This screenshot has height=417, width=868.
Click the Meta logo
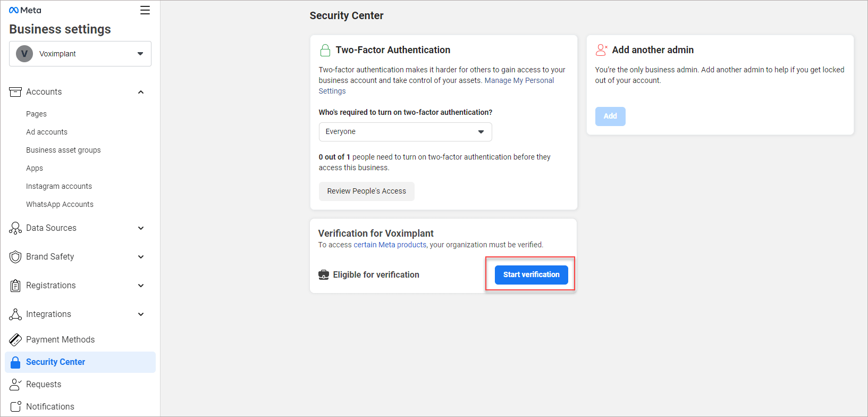pyautogui.click(x=25, y=10)
